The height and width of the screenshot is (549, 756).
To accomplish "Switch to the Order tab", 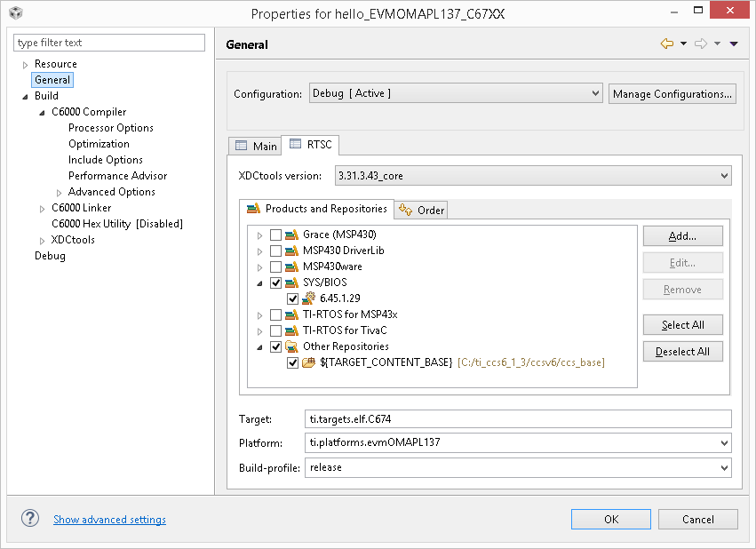I will pyautogui.click(x=423, y=210).
